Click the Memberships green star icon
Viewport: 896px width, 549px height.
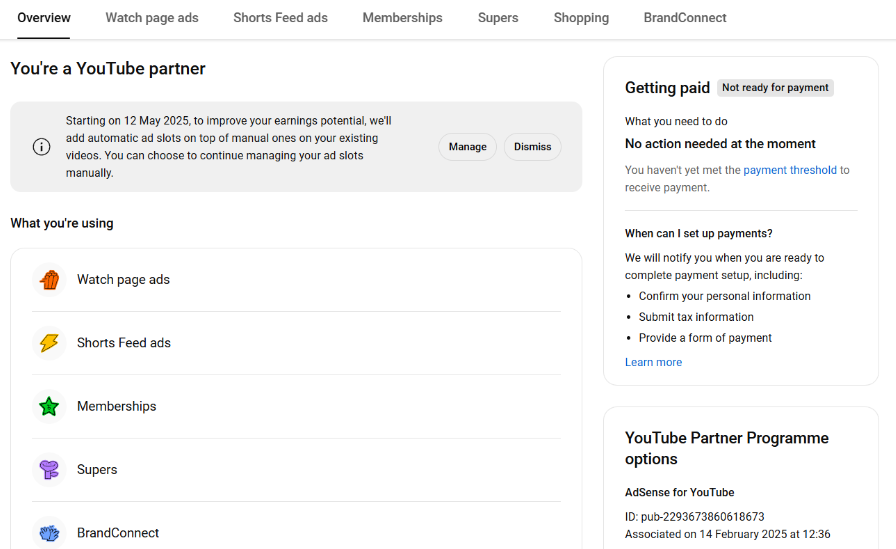(x=49, y=406)
